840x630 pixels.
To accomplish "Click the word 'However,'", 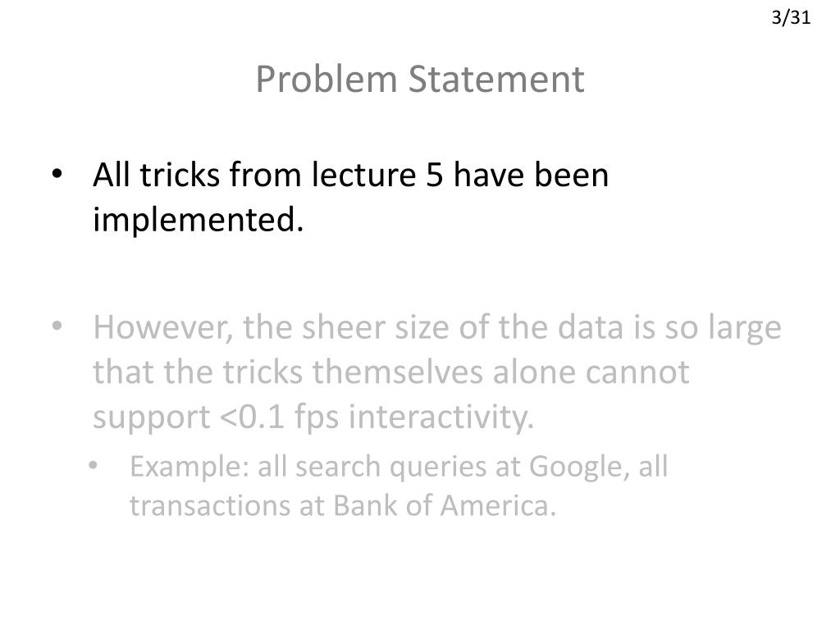I will click(163, 327).
